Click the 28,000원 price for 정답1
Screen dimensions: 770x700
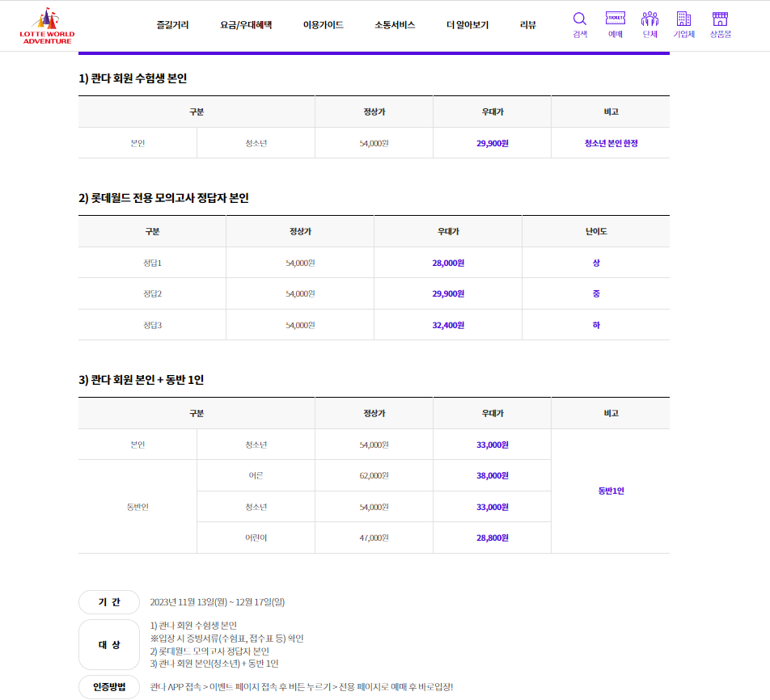(448, 264)
